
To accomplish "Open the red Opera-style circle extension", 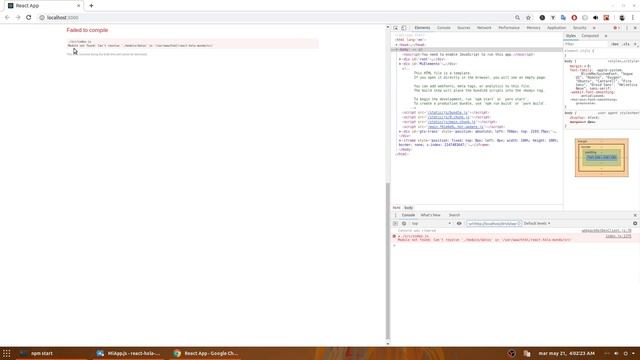I will 574,18.
